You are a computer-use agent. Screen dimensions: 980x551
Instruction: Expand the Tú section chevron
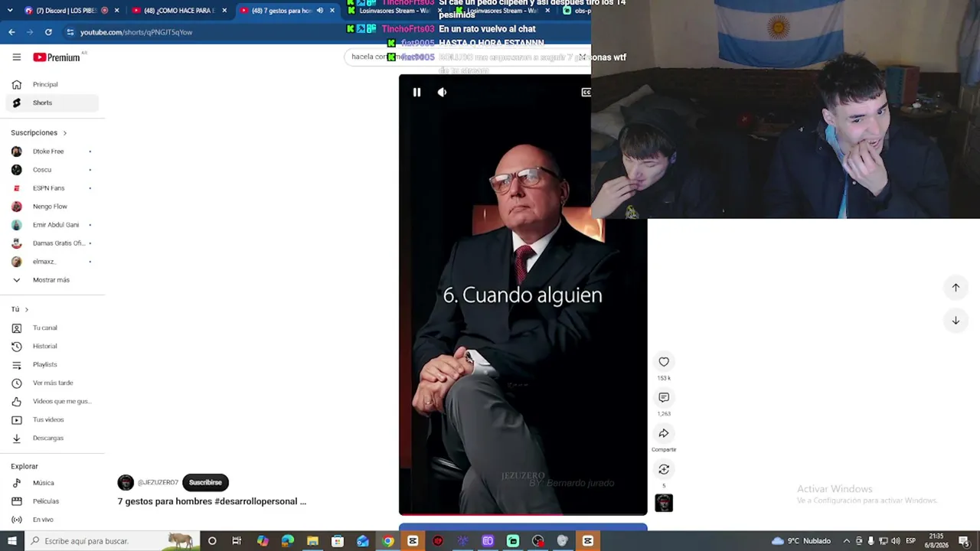click(26, 309)
